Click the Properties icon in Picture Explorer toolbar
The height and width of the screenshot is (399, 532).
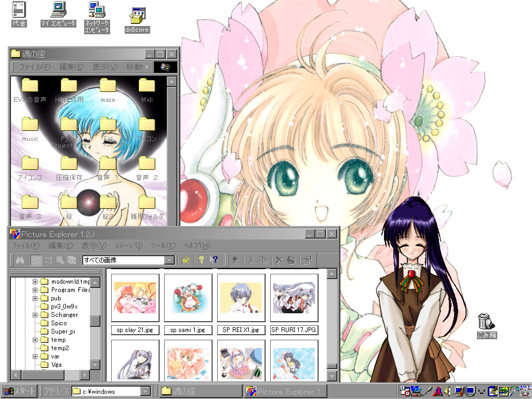tap(307, 260)
